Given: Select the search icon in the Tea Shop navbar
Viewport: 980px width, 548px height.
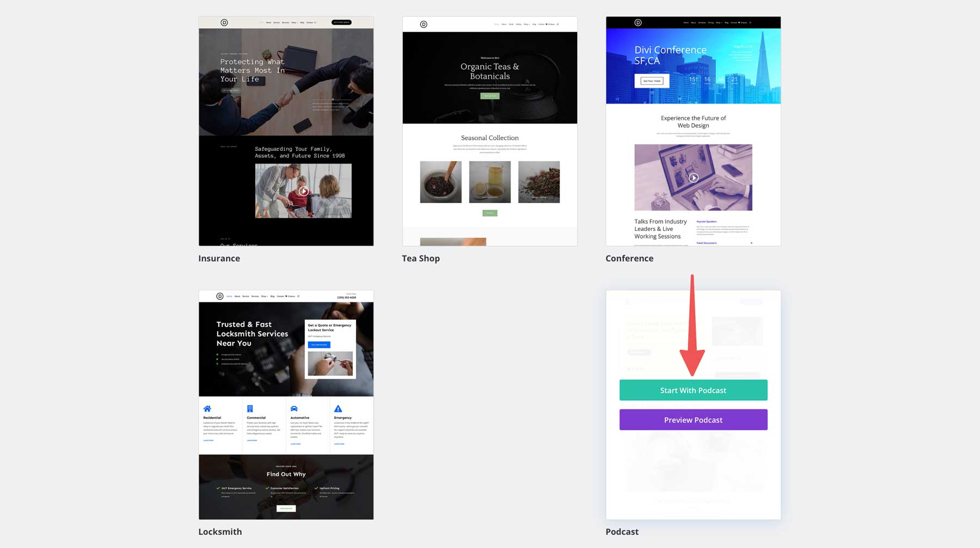Looking at the screenshot, I should [558, 24].
